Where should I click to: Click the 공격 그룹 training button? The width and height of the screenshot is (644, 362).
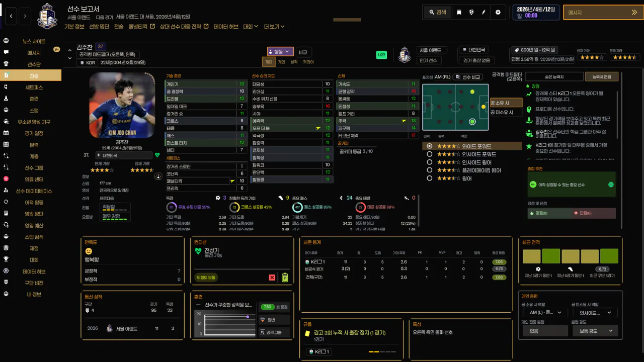[274, 332]
